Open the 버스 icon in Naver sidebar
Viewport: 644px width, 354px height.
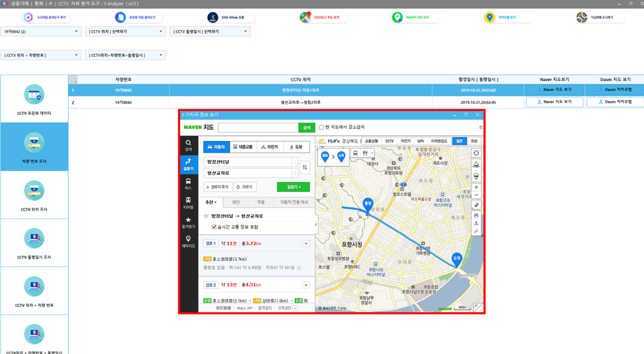point(188,184)
